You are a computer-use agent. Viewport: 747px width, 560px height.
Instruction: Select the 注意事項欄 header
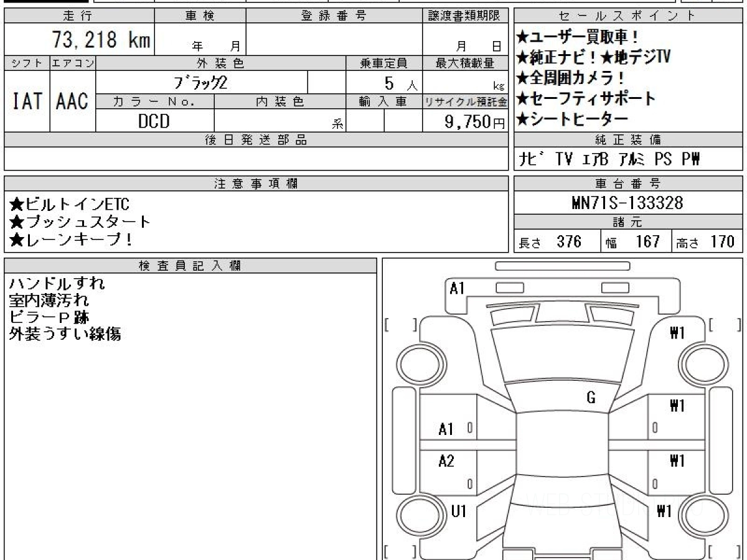click(x=256, y=184)
